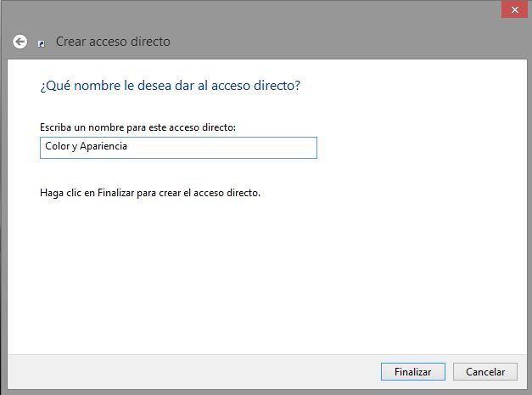532x395 pixels.
Task: Close the Crear acceso directo window
Action: click(x=514, y=9)
